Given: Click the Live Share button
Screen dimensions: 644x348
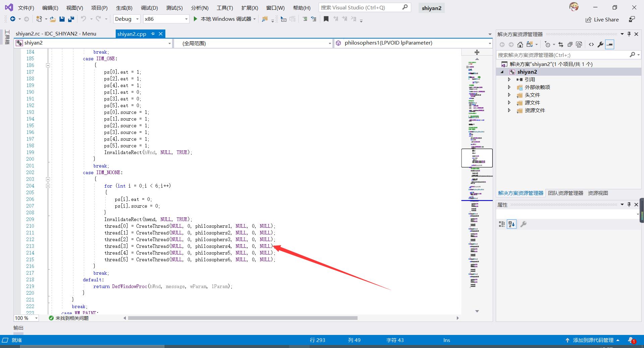Looking at the screenshot, I should coord(602,20).
